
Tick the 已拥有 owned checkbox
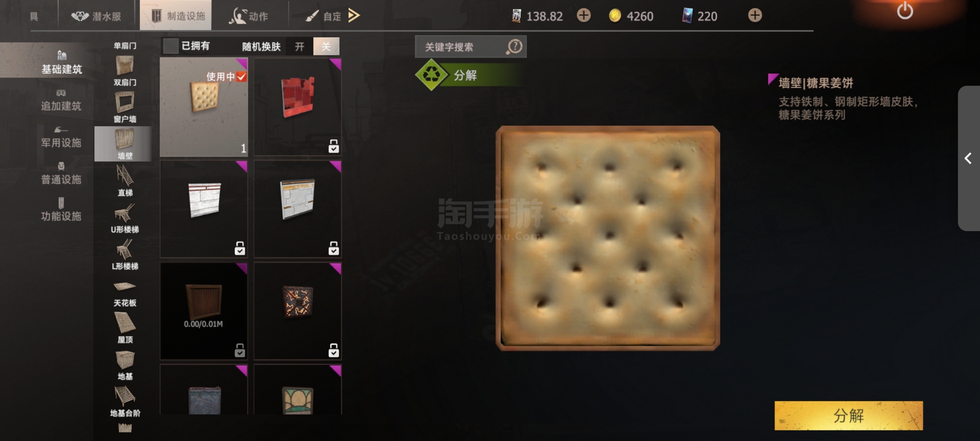170,46
